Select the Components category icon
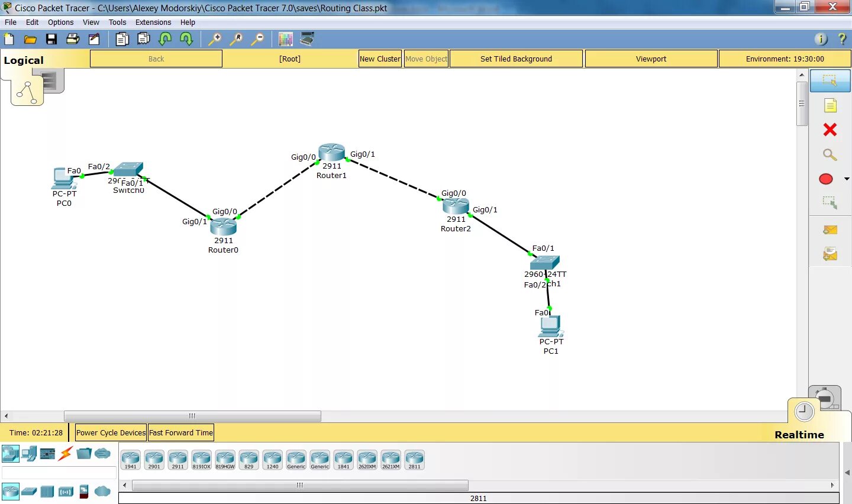 tap(47, 454)
